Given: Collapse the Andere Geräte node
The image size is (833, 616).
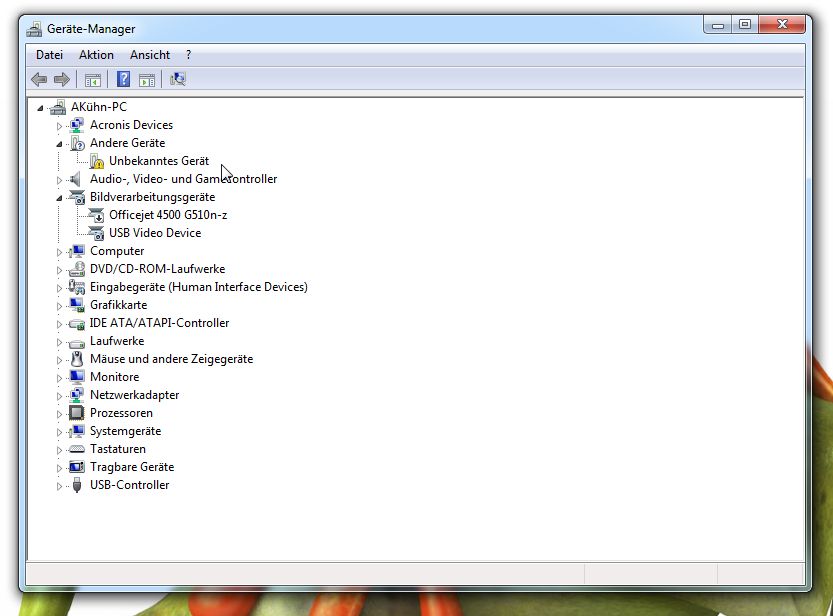Looking at the screenshot, I should pos(59,144).
